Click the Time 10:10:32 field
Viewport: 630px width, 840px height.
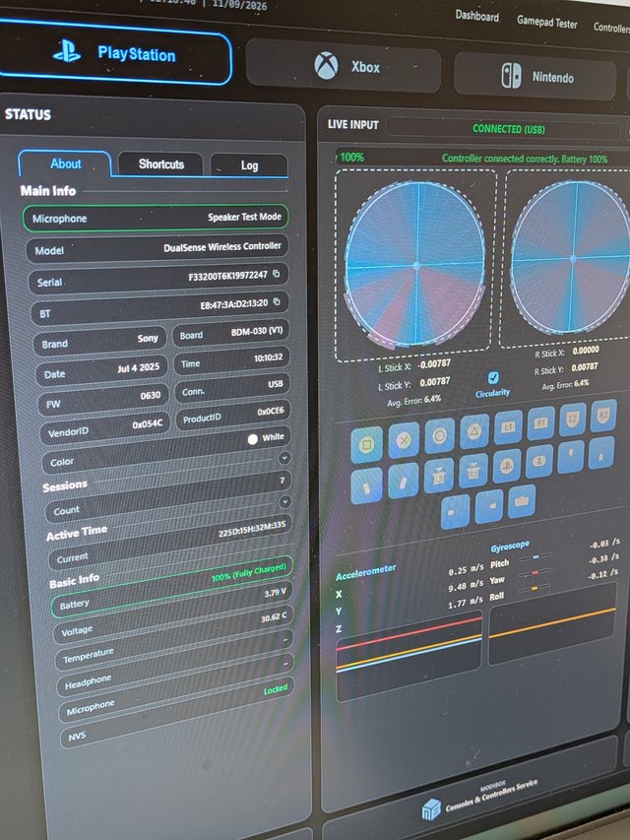pyautogui.click(x=232, y=360)
